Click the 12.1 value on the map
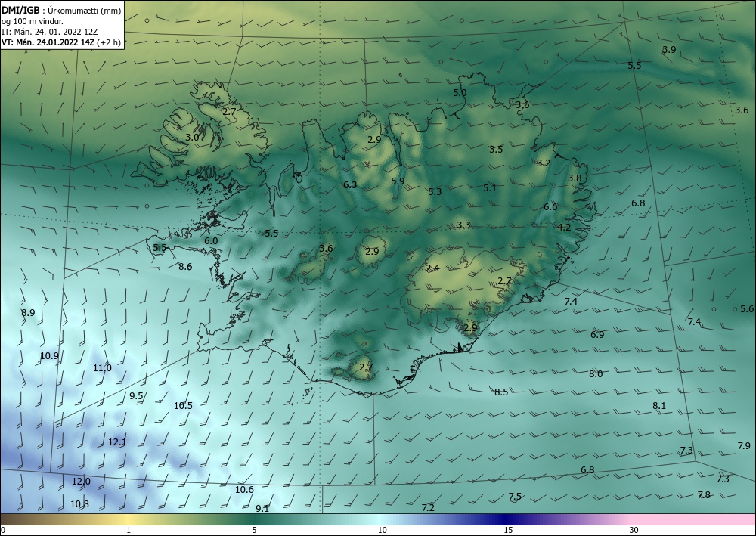The height and width of the screenshot is (536, 756). click(x=117, y=442)
